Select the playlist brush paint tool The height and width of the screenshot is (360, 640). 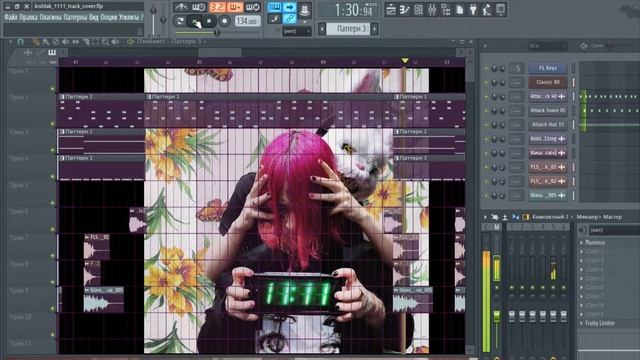tap(46, 42)
